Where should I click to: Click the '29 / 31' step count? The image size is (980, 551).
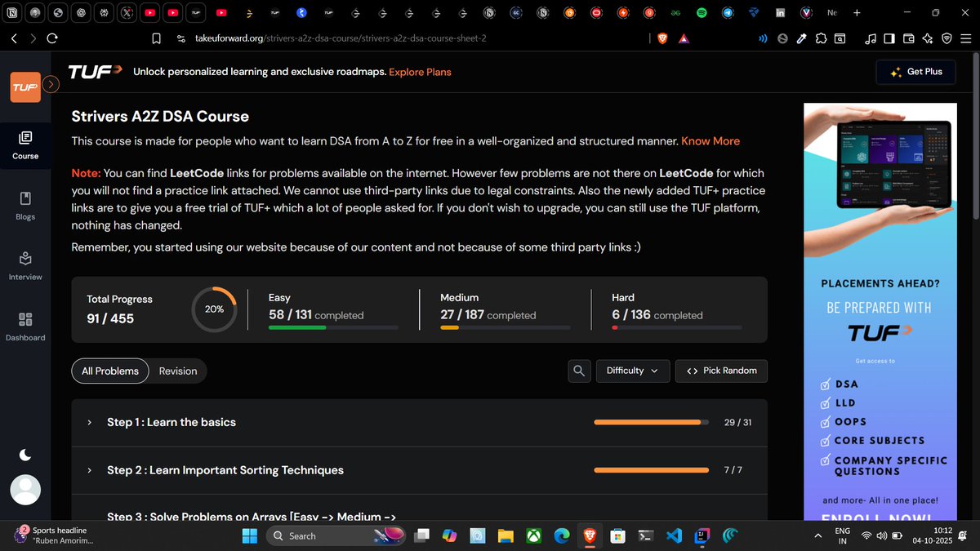[737, 422]
